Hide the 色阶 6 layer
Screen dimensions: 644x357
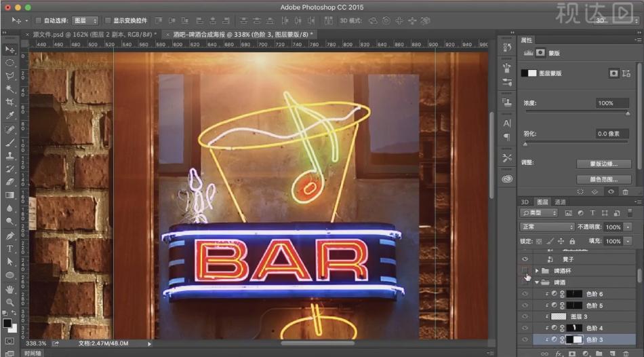(x=525, y=294)
